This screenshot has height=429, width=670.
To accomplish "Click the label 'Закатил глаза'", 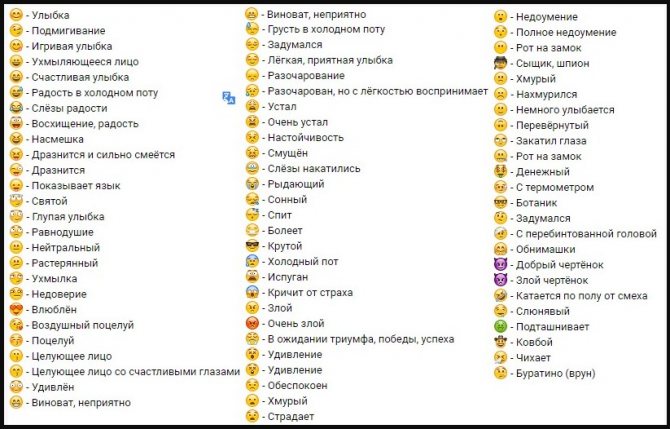I will pyautogui.click(x=551, y=141).
